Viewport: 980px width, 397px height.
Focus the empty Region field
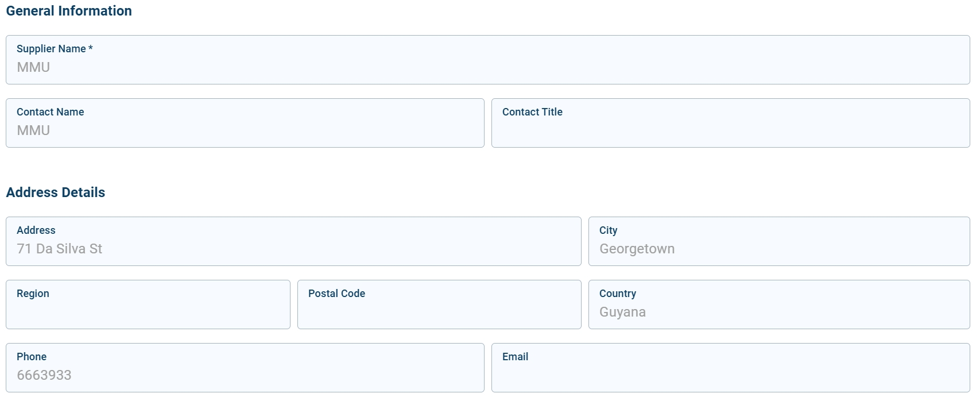click(148, 312)
